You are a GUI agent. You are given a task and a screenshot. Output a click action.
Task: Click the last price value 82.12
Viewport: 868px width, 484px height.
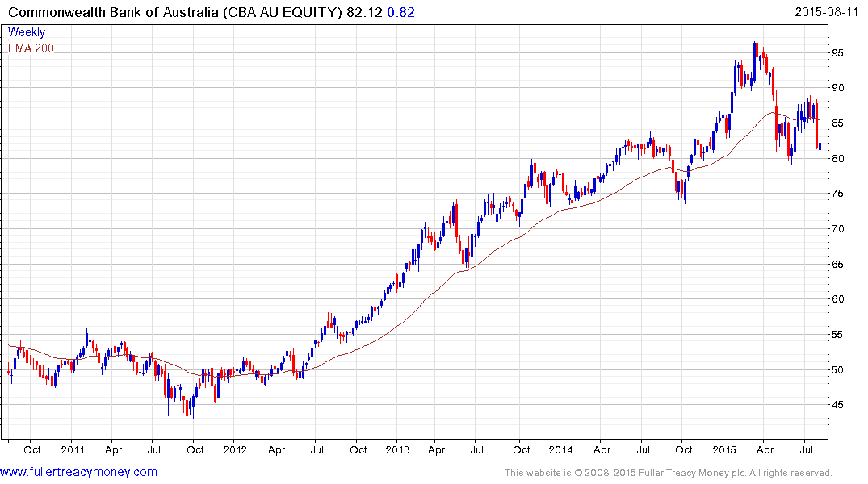364,12
